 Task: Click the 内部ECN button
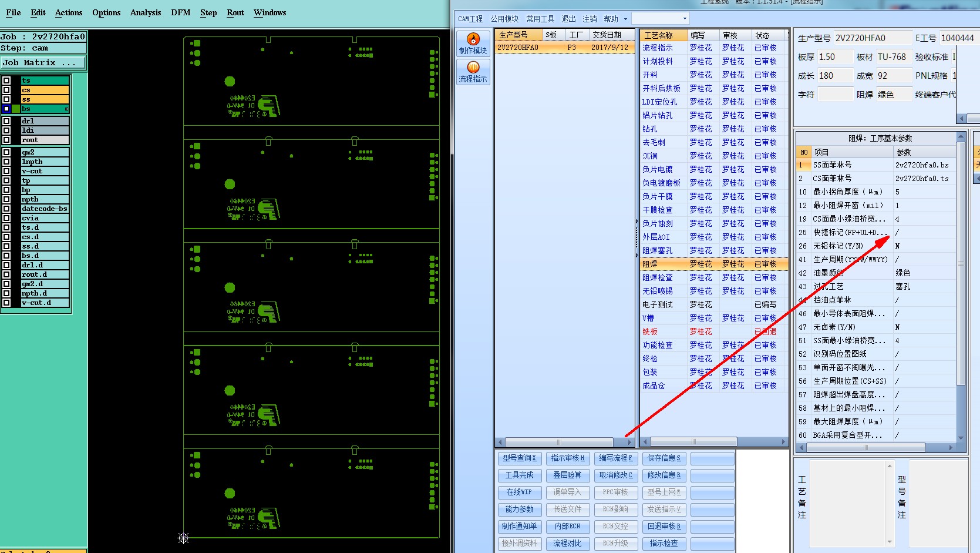[x=567, y=527]
